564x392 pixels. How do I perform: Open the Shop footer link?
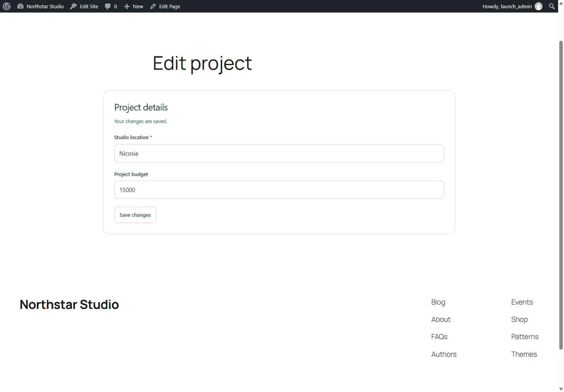(519, 320)
